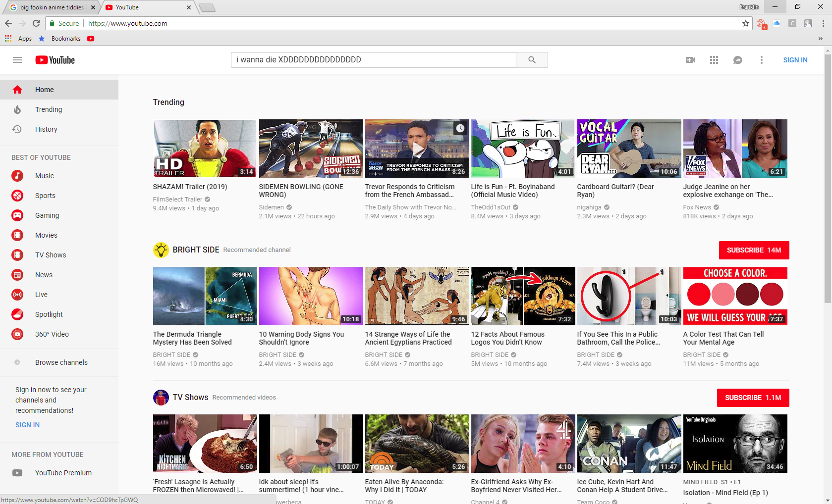This screenshot has height=504, width=832.
Task: Click Browse channels in the sidebar
Action: coord(59,362)
